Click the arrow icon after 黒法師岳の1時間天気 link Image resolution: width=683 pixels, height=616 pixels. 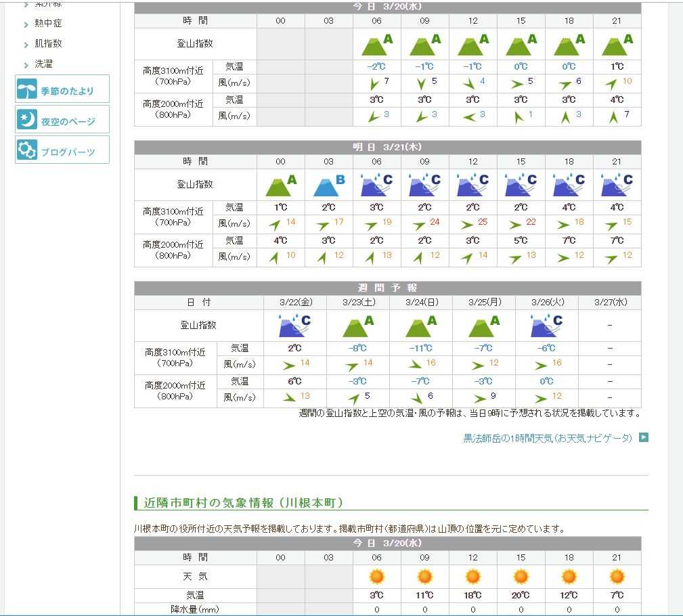tap(643, 437)
